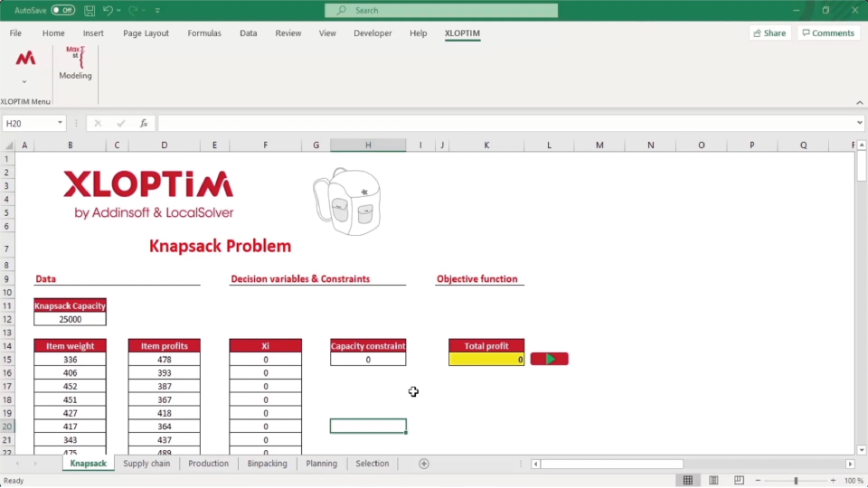Undo the last action
868x488 pixels.
pos(108,10)
